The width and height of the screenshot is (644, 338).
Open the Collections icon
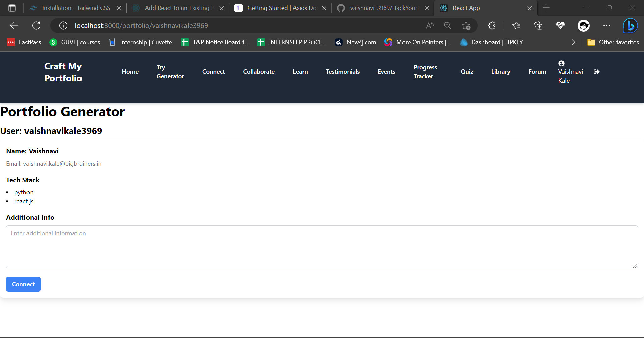[x=538, y=25]
